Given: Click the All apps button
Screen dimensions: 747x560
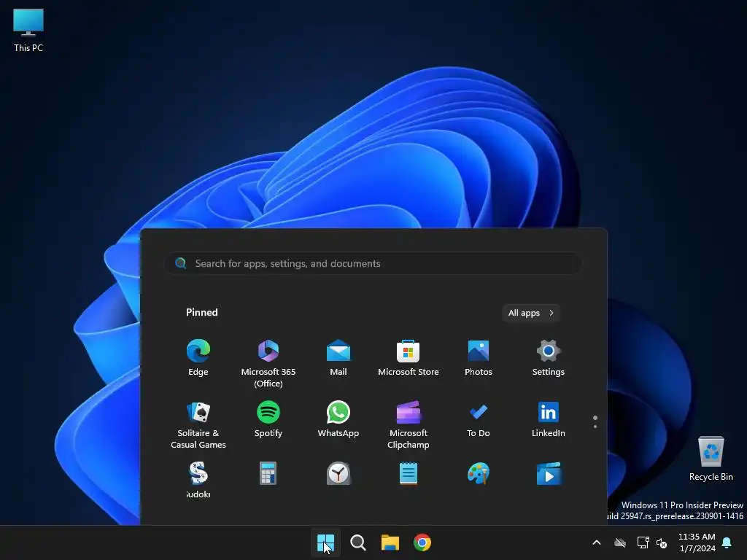Looking at the screenshot, I should [531, 313].
